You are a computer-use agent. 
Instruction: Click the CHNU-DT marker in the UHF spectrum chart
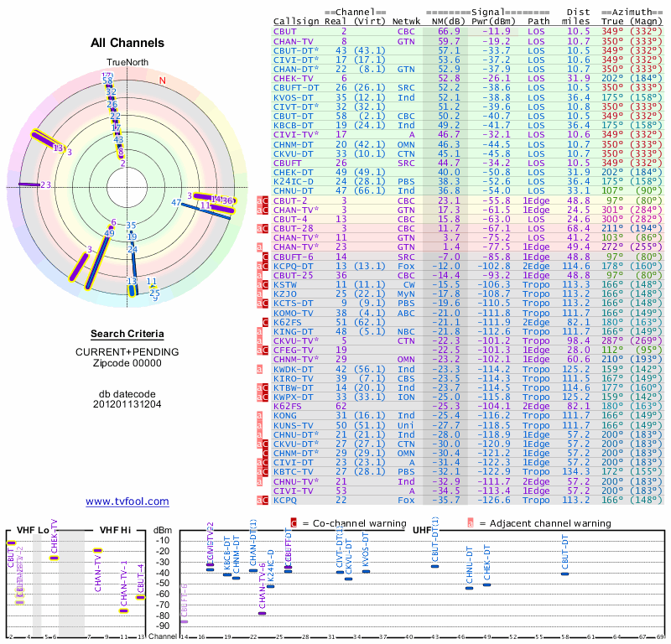click(470, 588)
